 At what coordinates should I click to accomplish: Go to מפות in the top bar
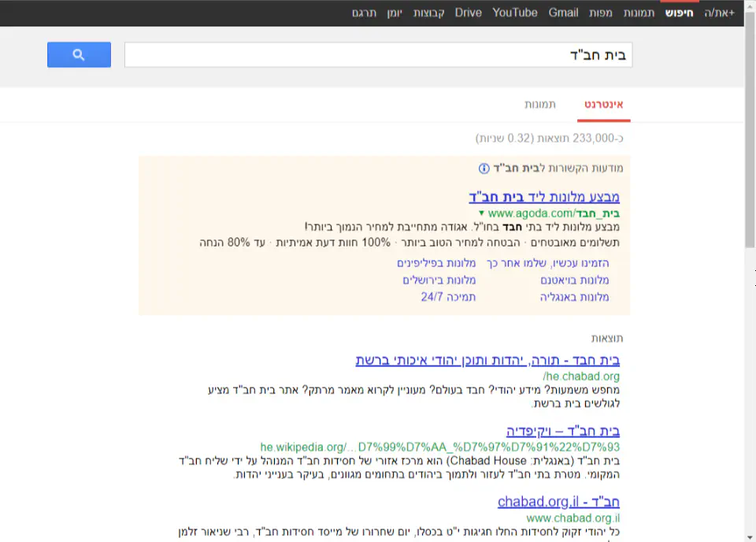pyautogui.click(x=601, y=13)
